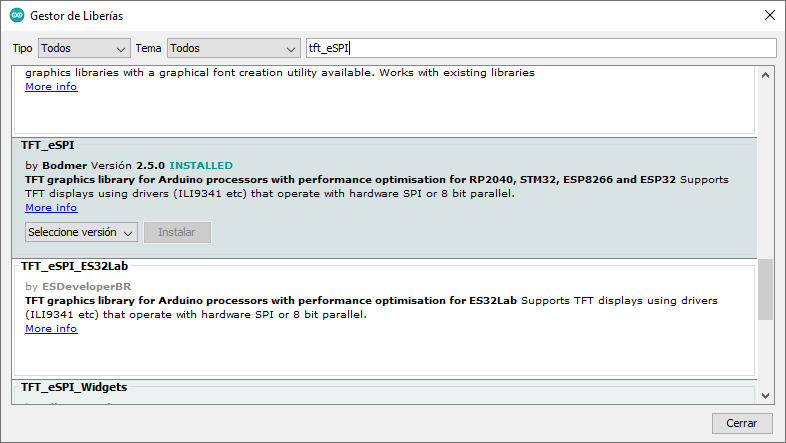Viewport: 786px width, 443px height.
Task: Click the author name ESDeveloperBR
Action: [x=87, y=287]
